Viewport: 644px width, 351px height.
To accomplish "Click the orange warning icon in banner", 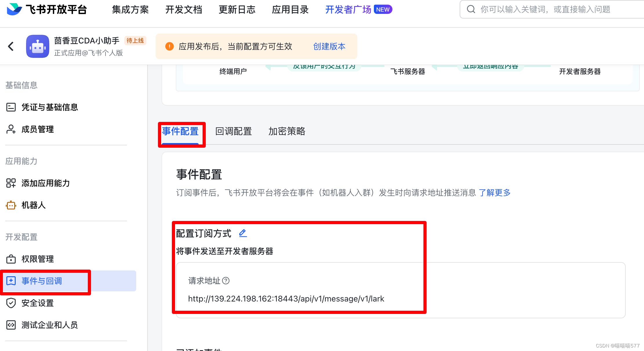I will 170,46.
